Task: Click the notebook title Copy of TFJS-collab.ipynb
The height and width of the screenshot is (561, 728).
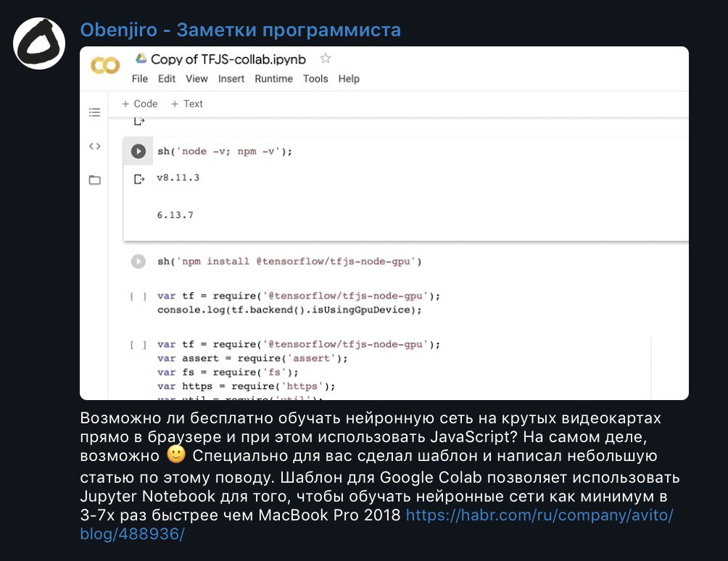Action: coord(228,59)
